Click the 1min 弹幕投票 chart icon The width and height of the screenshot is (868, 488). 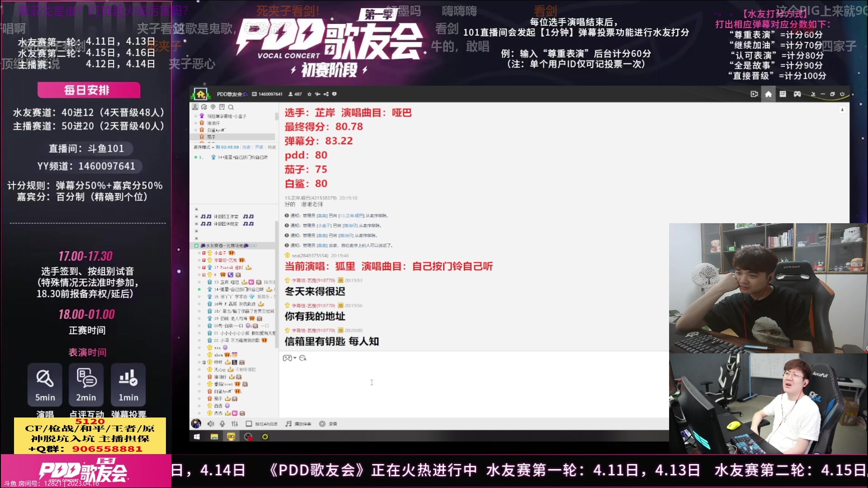click(128, 378)
